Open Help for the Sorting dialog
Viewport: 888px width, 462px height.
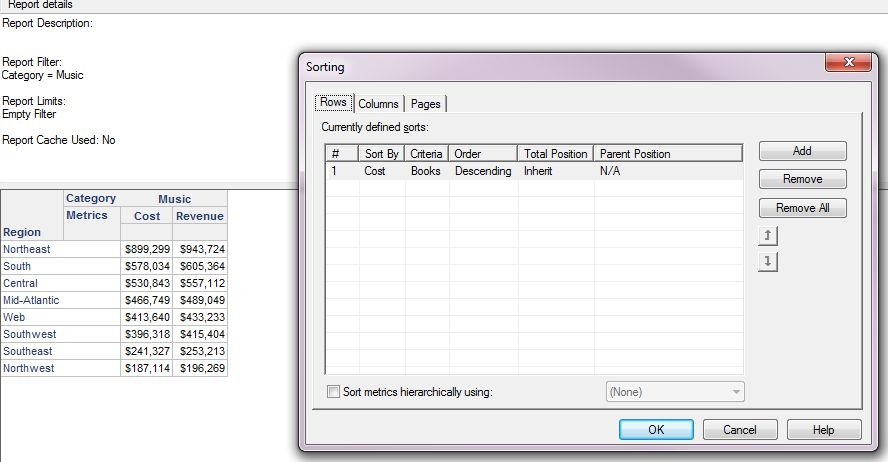click(x=824, y=430)
